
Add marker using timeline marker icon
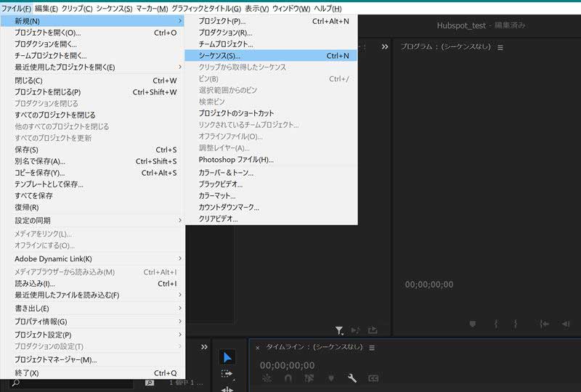pos(331,378)
